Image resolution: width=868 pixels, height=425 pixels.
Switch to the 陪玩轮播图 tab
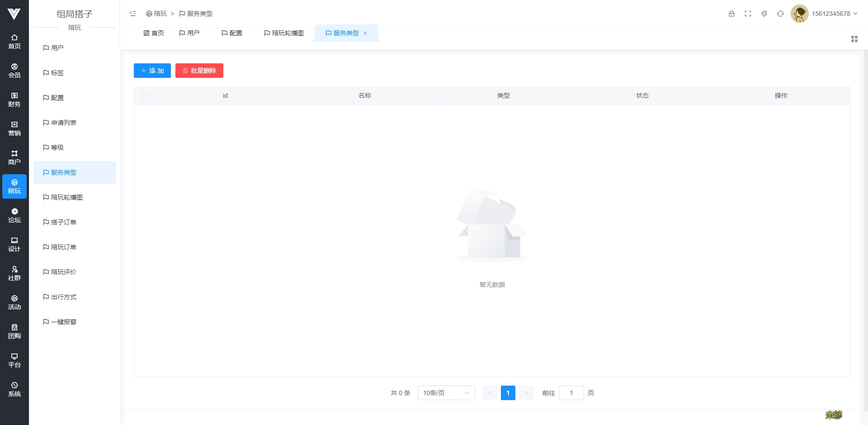284,33
